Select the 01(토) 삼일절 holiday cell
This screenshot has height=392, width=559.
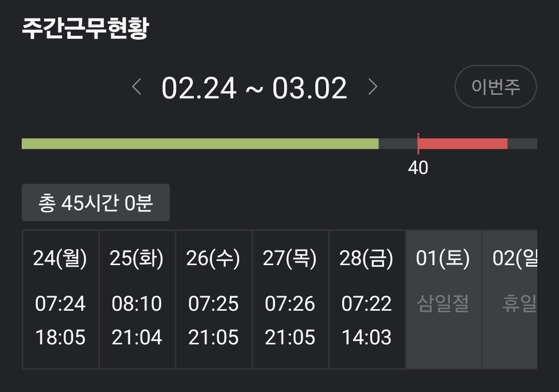(x=443, y=299)
